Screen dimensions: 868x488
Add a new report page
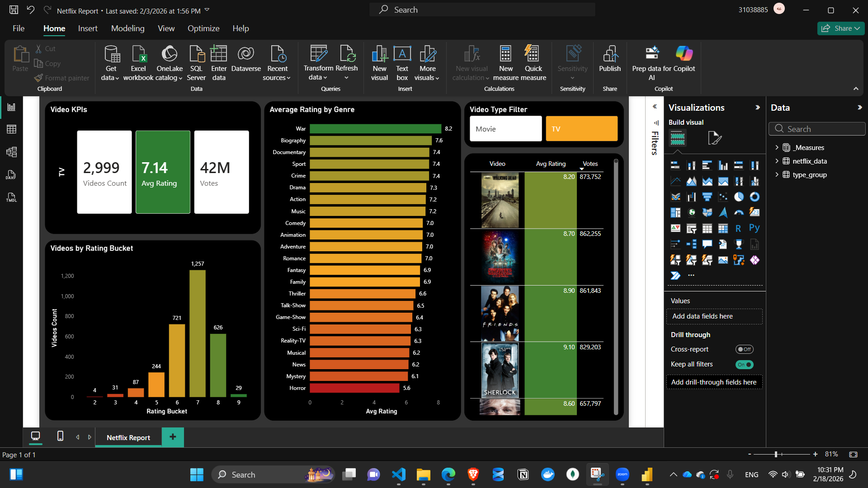pos(173,437)
